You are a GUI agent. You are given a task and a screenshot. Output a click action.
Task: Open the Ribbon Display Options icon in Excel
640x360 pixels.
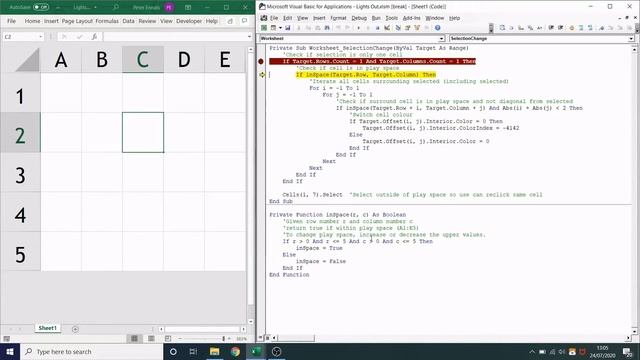(x=188, y=7)
